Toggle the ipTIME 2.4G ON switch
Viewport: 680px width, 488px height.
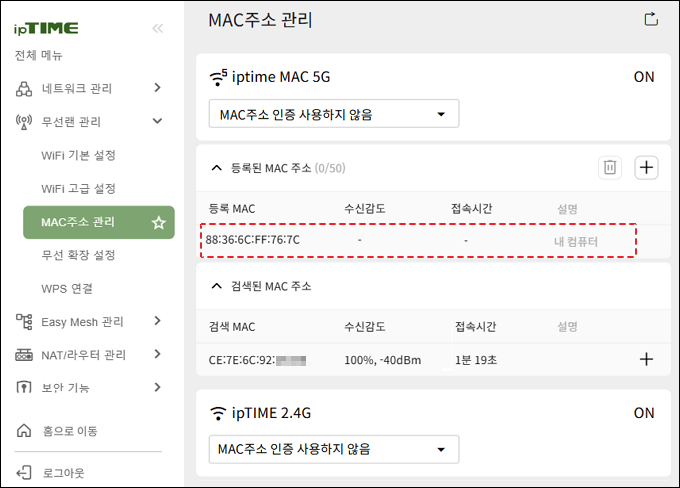(644, 413)
